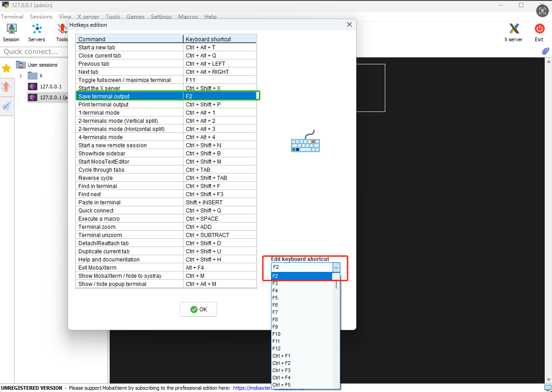Expand the X folder chevron
The height and width of the screenshot is (392, 552).
[x=20, y=76]
